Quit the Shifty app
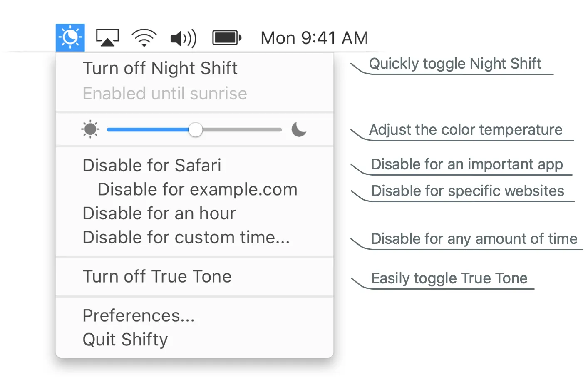 coord(125,340)
